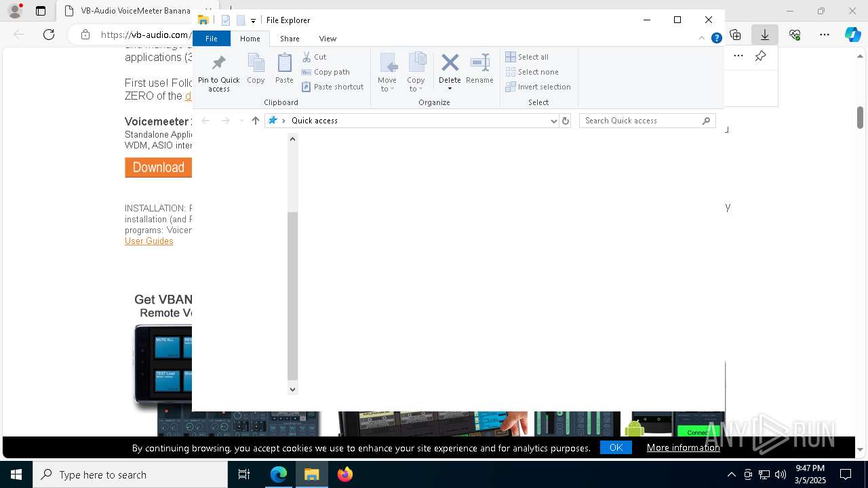Click Properties quick access toolbar icon
The image size is (868, 488).
[226, 20]
